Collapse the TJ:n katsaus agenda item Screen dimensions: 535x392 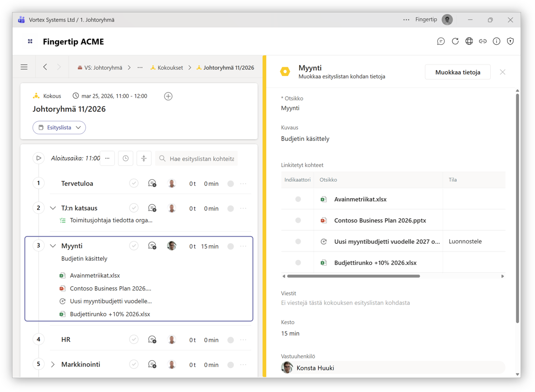(53, 208)
